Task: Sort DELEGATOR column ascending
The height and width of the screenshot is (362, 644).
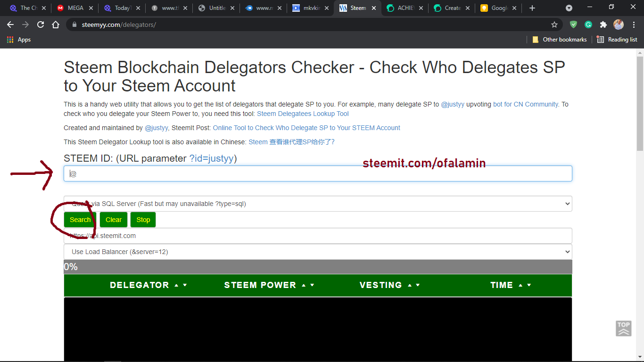Action: click(x=176, y=285)
